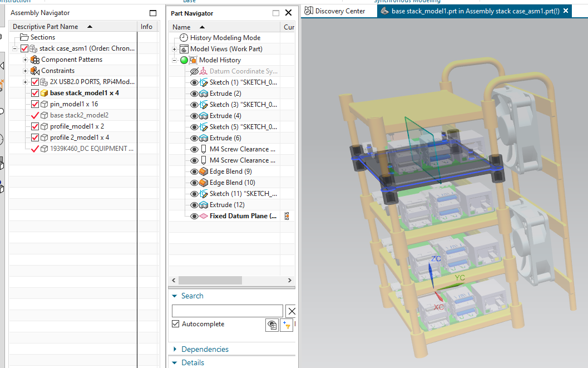Click the search filter funnel icon
This screenshot has width=588, height=368.
click(286, 325)
